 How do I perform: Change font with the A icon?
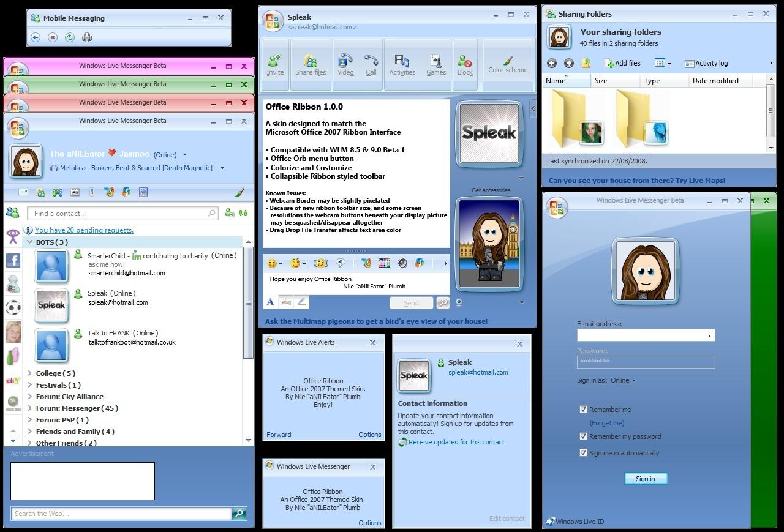tap(270, 302)
